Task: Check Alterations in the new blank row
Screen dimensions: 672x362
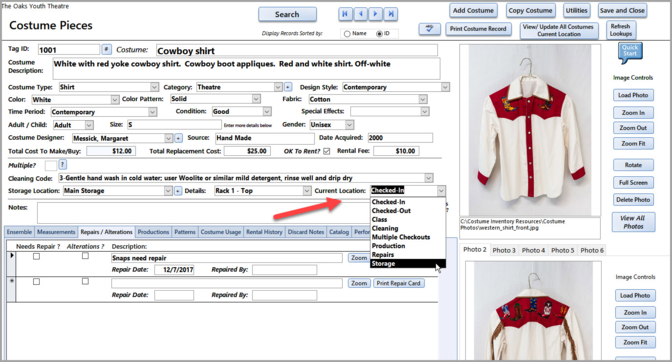Action: point(85,281)
